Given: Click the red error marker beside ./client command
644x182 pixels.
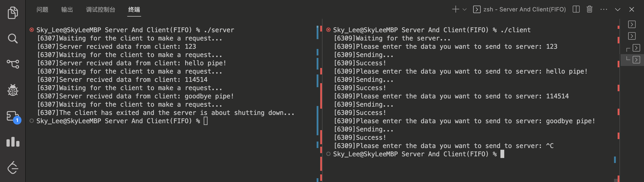Looking at the screenshot, I should tap(328, 30).
